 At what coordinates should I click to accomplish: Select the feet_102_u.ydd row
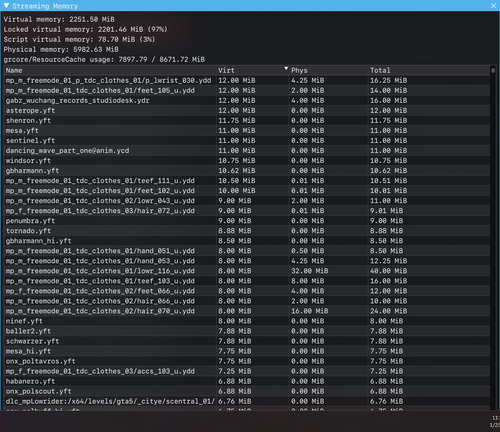(x=247, y=190)
